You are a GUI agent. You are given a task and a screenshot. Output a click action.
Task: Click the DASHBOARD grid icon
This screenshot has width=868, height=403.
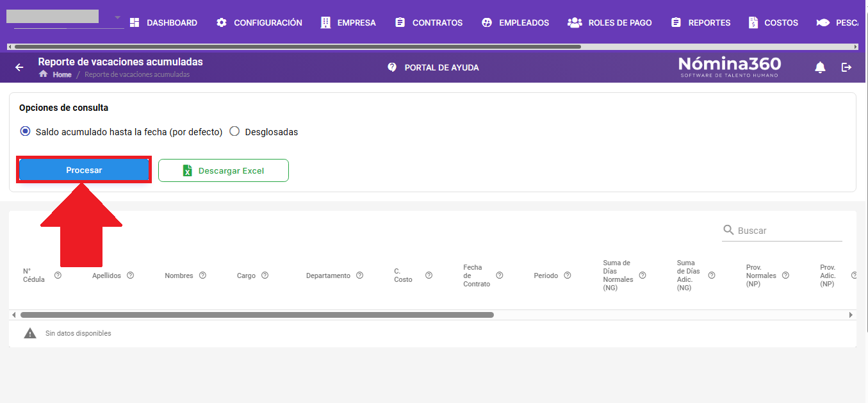coord(135,22)
